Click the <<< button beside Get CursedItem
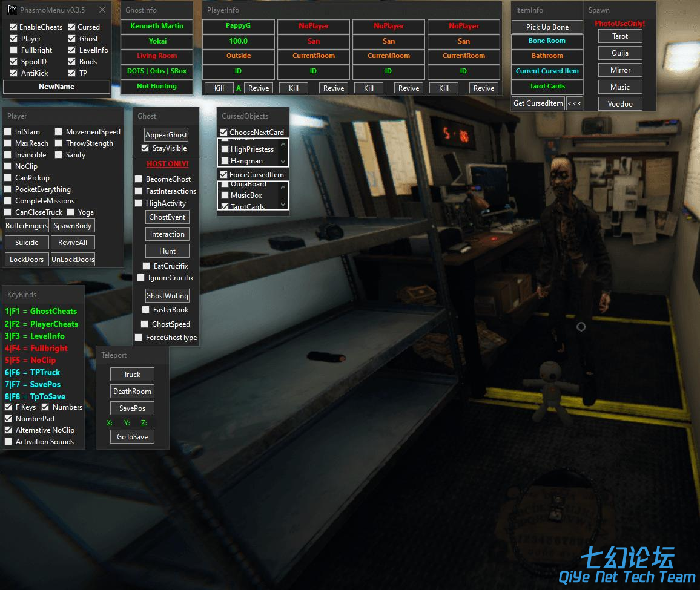Image resolution: width=700 pixels, height=590 pixels. 575,103
